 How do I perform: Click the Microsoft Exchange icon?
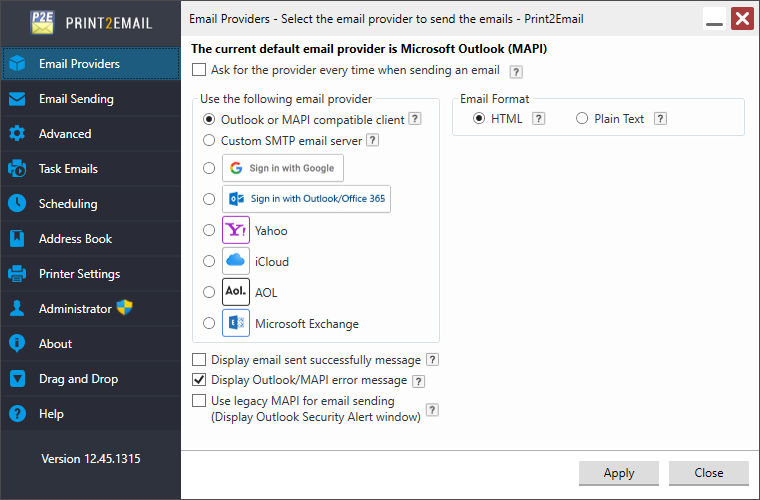(236, 323)
